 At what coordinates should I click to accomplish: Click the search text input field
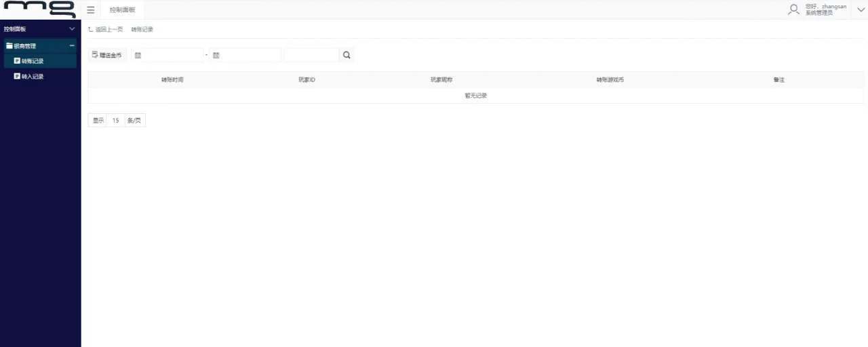[311, 56]
